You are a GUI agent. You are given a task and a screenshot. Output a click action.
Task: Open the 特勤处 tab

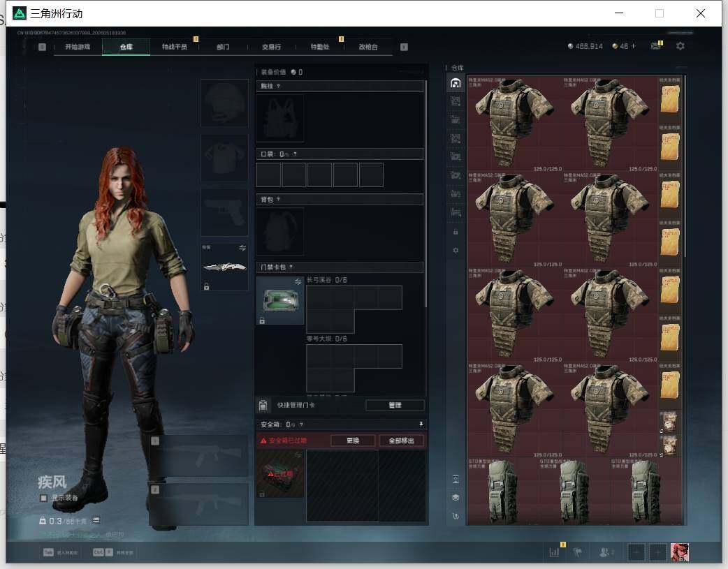pos(320,47)
